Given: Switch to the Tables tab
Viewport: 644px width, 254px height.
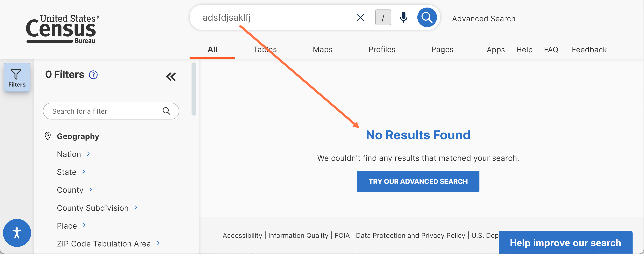Looking at the screenshot, I should [265, 50].
